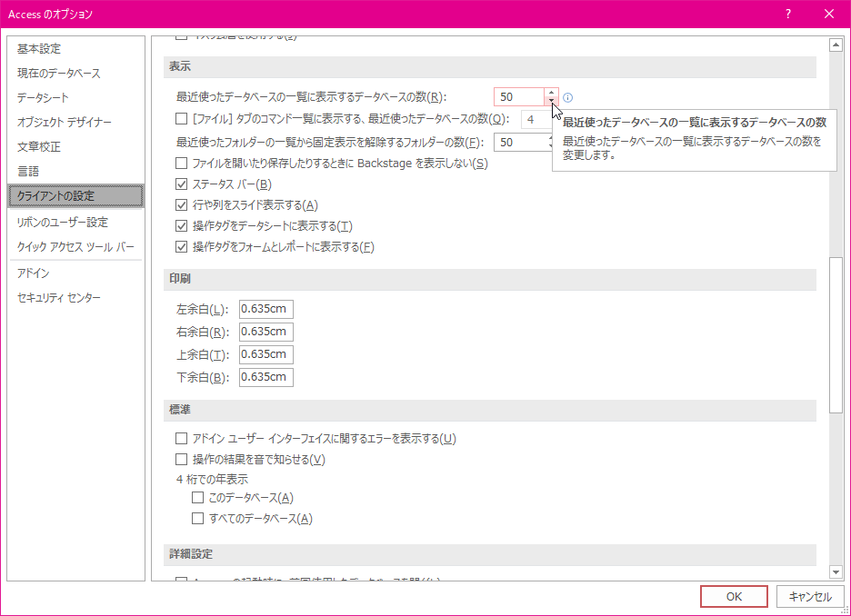Edit the 上余白 margin field
The height and width of the screenshot is (616, 851).
(265, 354)
